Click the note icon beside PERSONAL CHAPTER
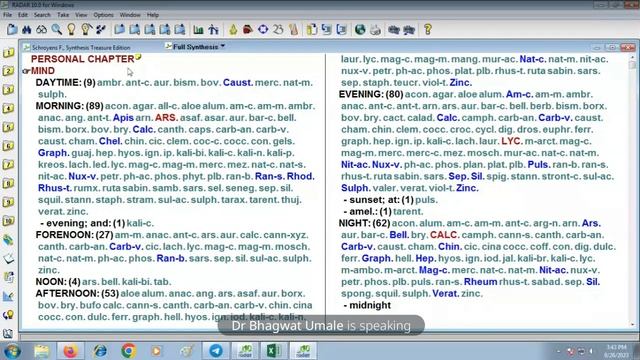The image size is (640, 360). click(x=139, y=57)
